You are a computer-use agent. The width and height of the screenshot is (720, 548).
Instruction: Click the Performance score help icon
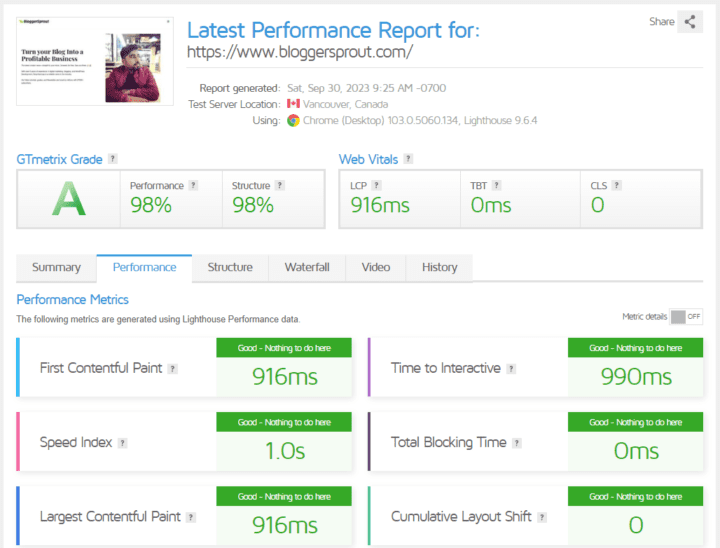[193, 185]
